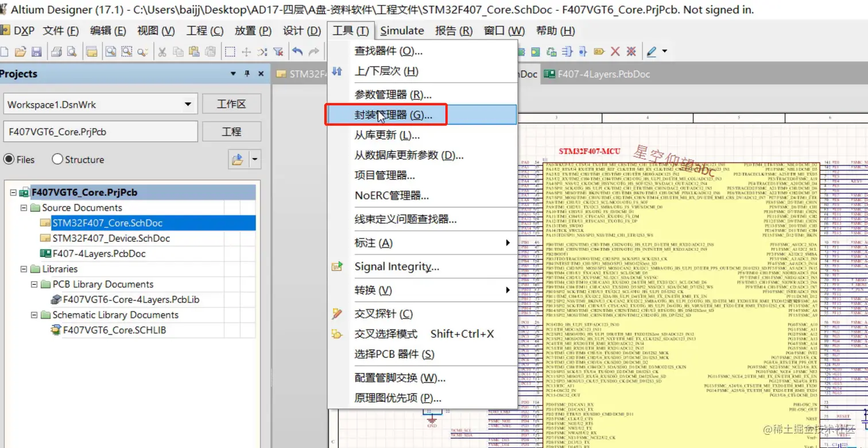The height and width of the screenshot is (448, 868).
Task: Open dropdown arrow next to pencil tool
Action: [x=665, y=52]
